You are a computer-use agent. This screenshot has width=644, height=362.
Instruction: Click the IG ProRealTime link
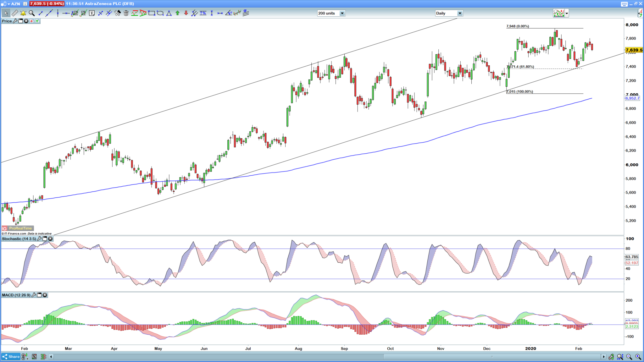pyautogui.click(x=17, y=228)
